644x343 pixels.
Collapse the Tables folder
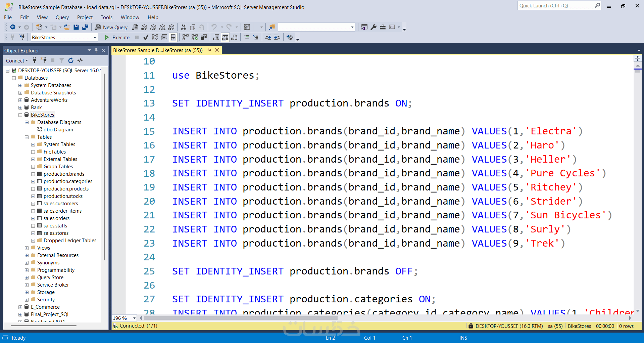(27, 137)
